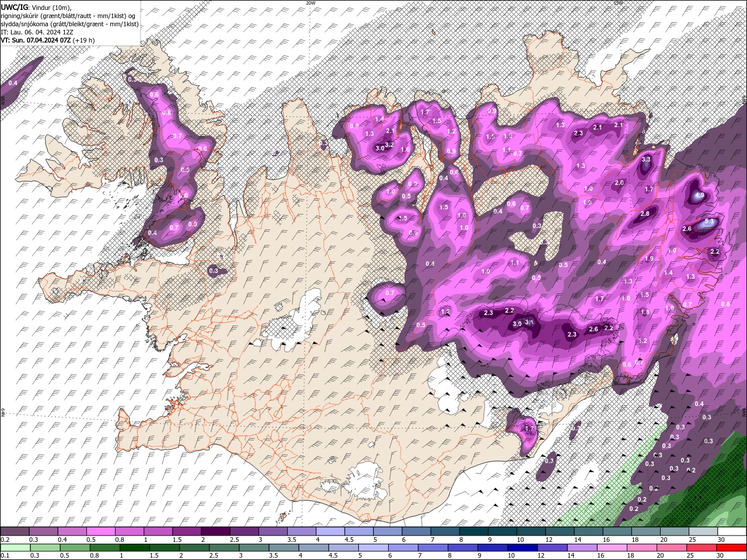Click the "1.6" precipitation value on the map
Screen dimensions: 747x560
(x=405, y=150)
